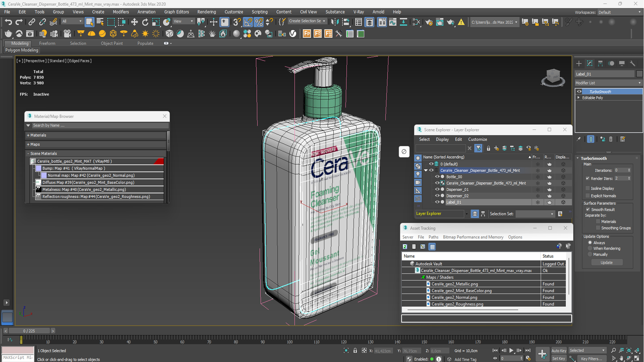644x362 pixels.
Task: Open Render Setup dialog icon
Action: coord(429,22)
